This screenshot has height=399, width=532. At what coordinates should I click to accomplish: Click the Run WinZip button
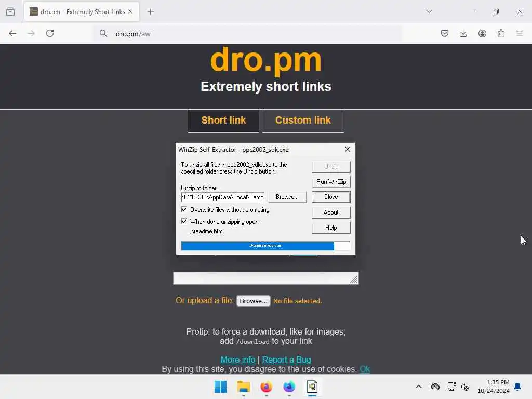(331, 182)
